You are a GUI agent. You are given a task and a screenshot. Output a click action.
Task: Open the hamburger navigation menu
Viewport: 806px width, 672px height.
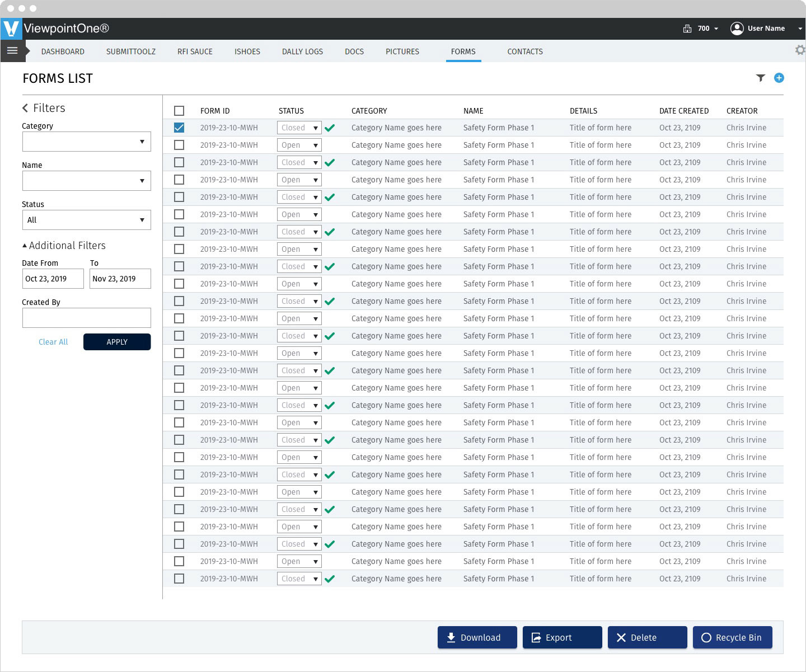click(x=12, y=50)
